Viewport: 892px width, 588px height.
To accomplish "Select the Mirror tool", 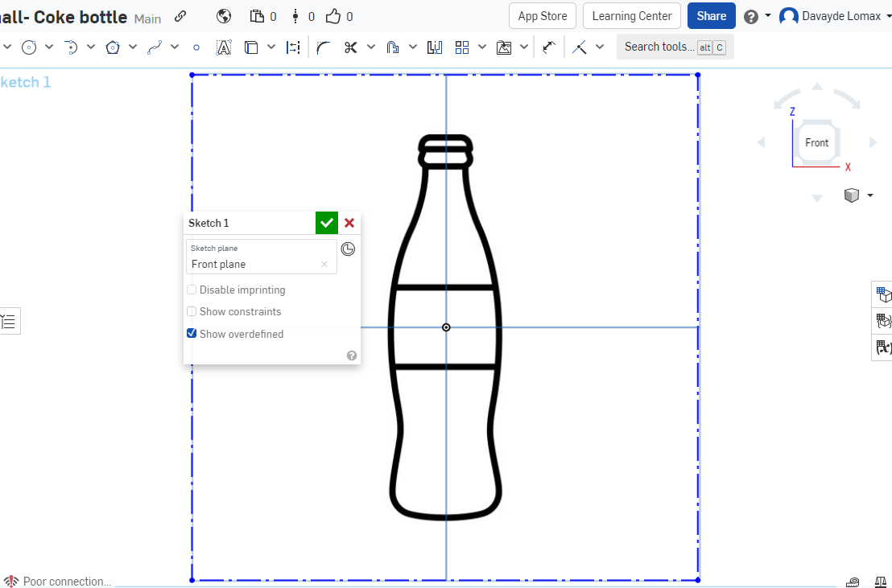I will point(435,47).
